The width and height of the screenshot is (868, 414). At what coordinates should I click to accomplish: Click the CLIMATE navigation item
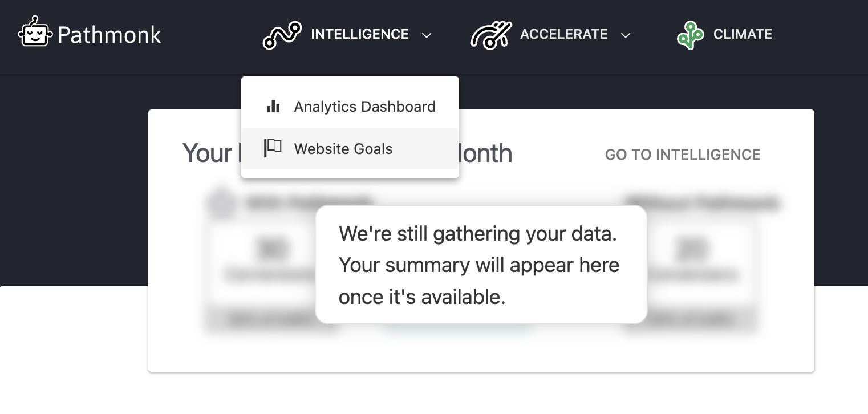(x=742, y=34)
